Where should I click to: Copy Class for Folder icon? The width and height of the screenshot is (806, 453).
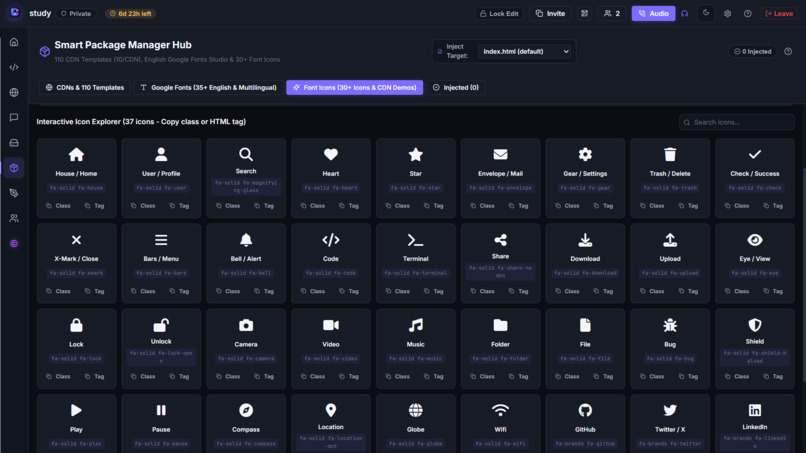(x=482, y=376)
